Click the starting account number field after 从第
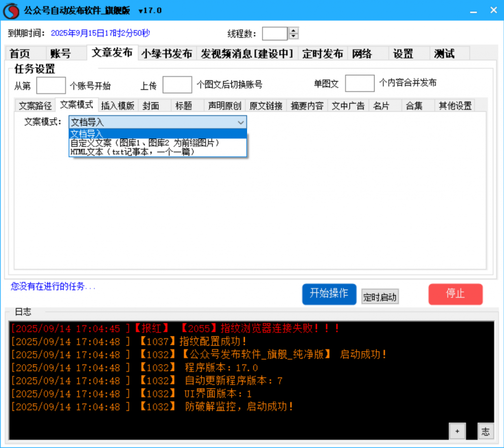The width and height of the screenshot is (504, 448). [x=51, y=86]
